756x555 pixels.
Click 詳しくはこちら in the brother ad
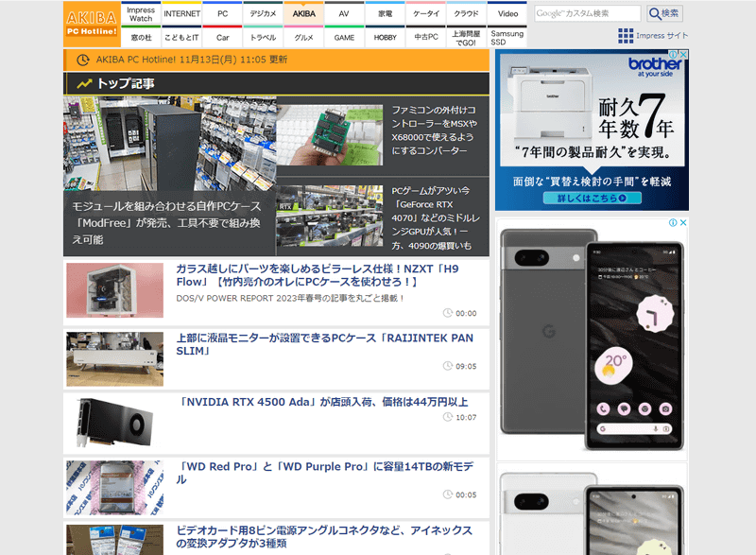593,198
